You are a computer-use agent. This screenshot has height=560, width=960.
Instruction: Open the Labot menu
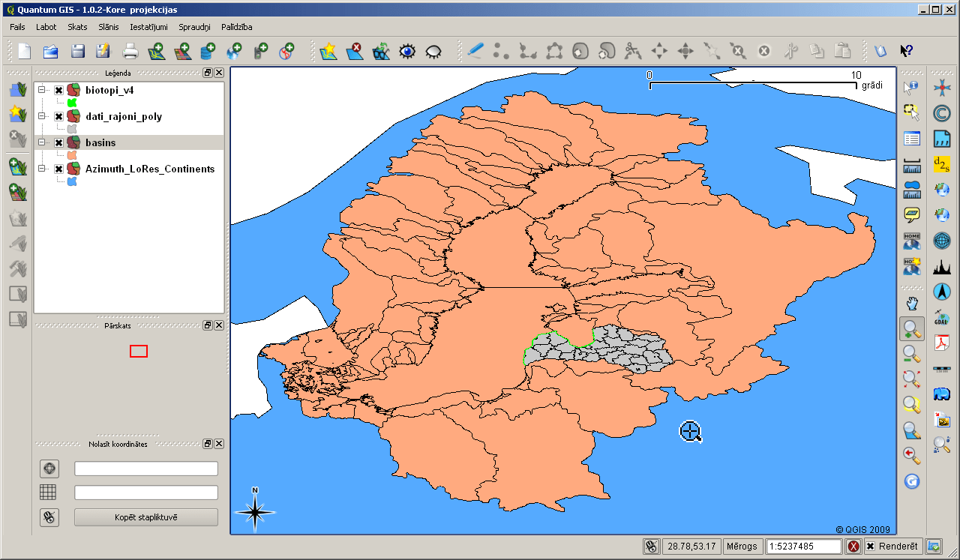(x=46, y=27)
